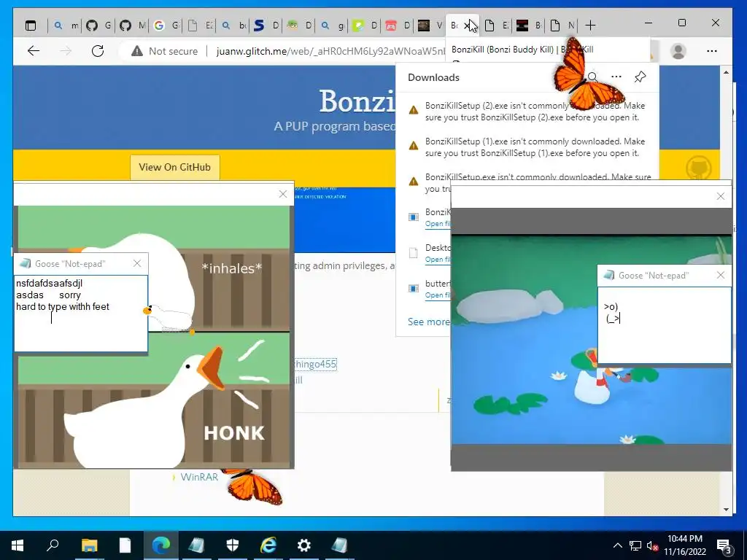Open the taskbar clock showing 10:44 PM
747x560 pixels.
[x=684, y=545]
